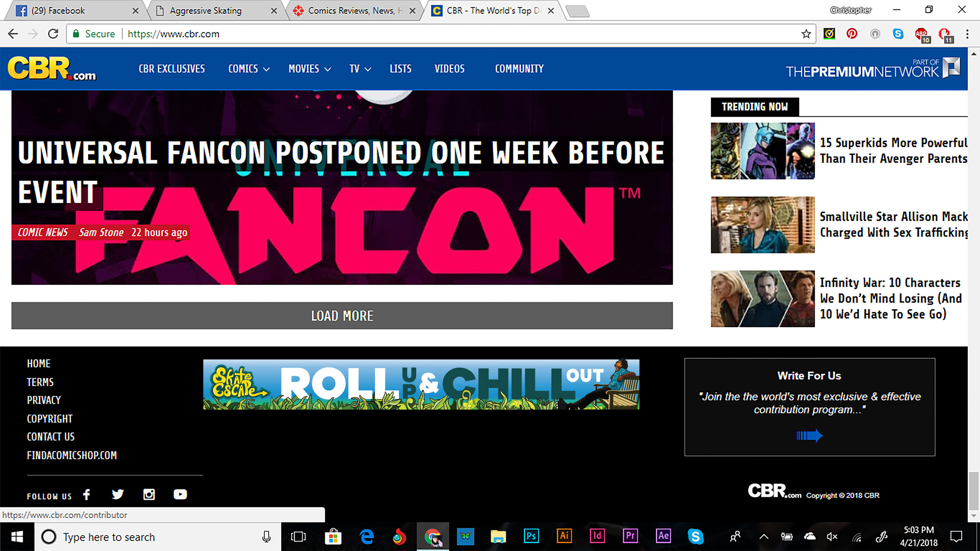This screenshot has height=551, width=980.
Task: Expand the Movies dropdown menu
Action: click(310, 69)
